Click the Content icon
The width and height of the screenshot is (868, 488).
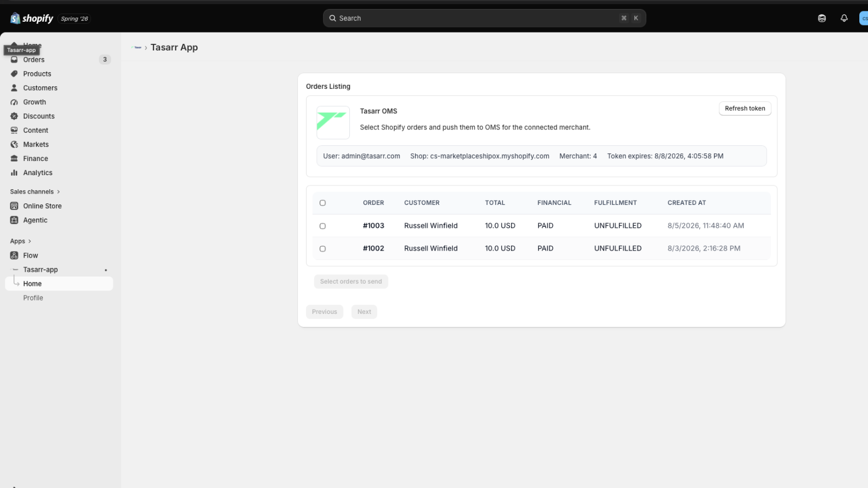tap(14, 130)
